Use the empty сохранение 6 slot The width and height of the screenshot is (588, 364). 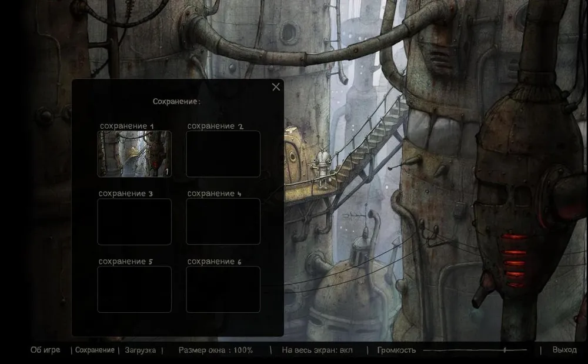pos(223,289)
